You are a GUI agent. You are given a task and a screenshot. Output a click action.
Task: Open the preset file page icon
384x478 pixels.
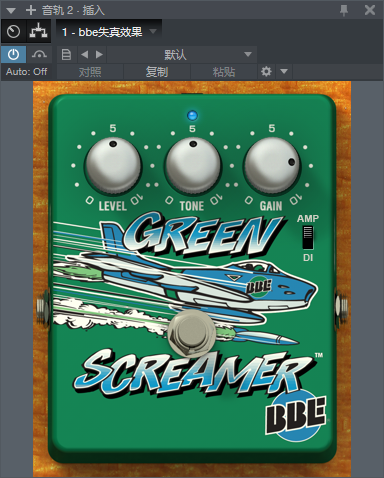pyautogui.click(x=66, y=54)
